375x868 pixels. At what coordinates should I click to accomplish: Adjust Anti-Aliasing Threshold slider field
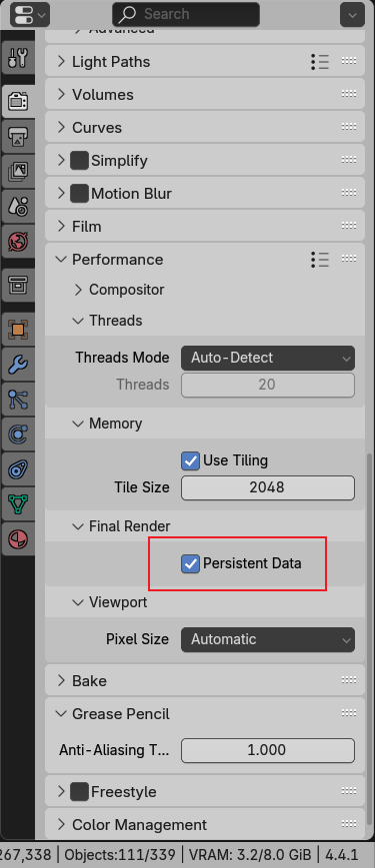[x=268, y=751]
